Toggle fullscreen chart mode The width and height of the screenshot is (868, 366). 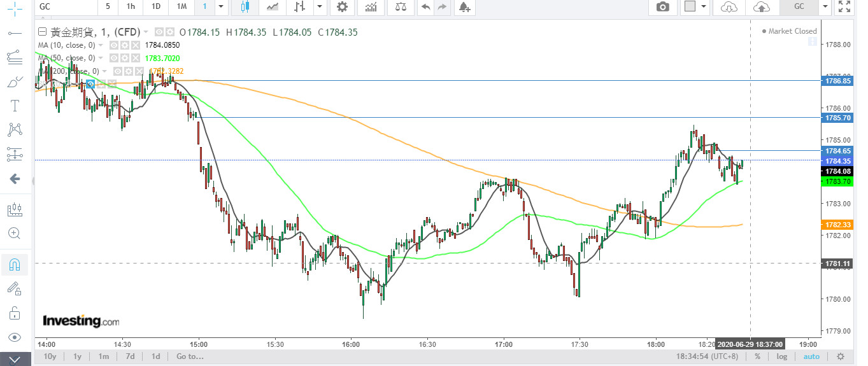[844, 7]
